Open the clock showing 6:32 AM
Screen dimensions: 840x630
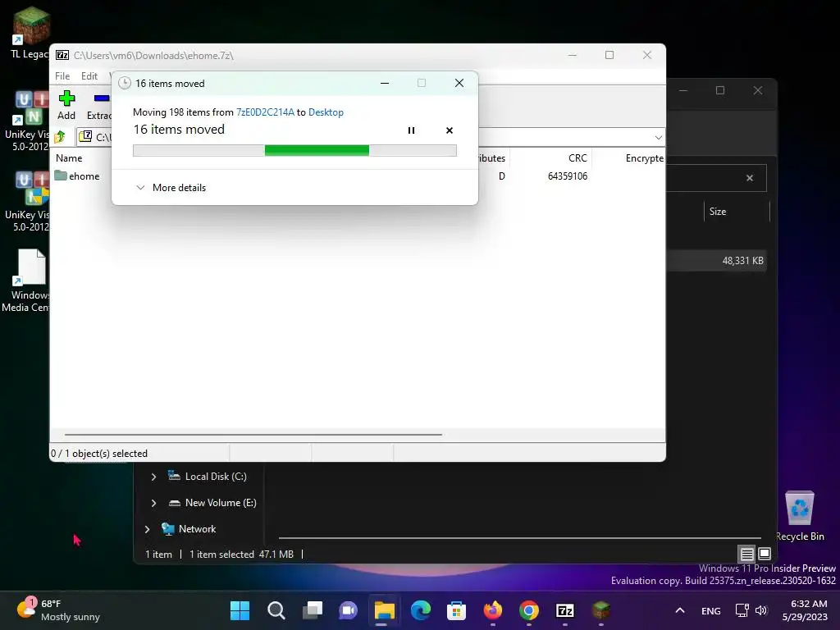pos(806,610)
